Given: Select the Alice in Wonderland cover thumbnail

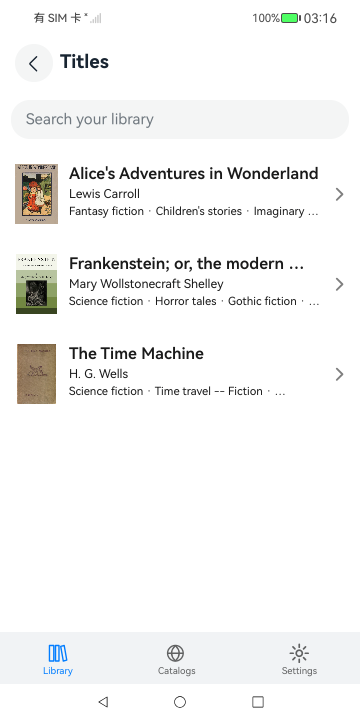Looking at the screenshot, I should coord(36,194).
